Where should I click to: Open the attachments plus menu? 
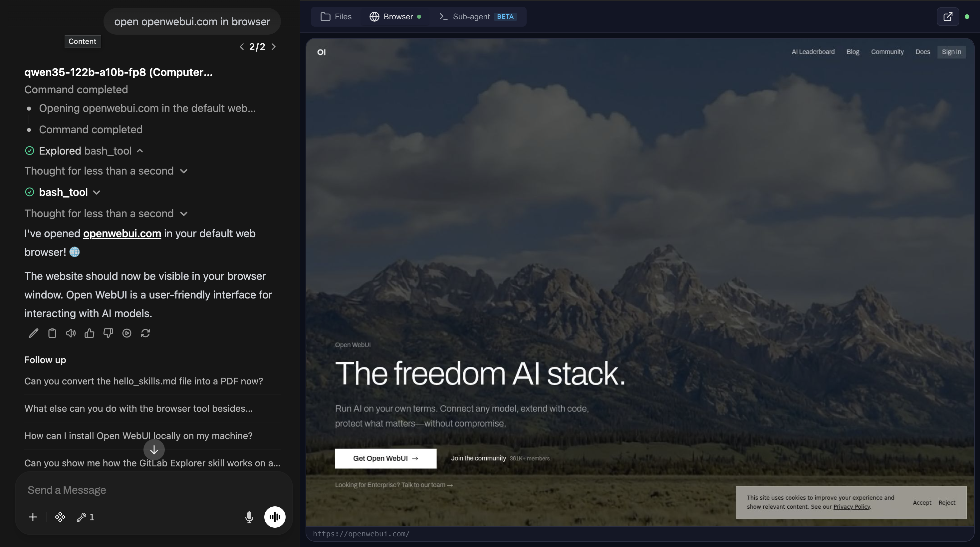33,517
